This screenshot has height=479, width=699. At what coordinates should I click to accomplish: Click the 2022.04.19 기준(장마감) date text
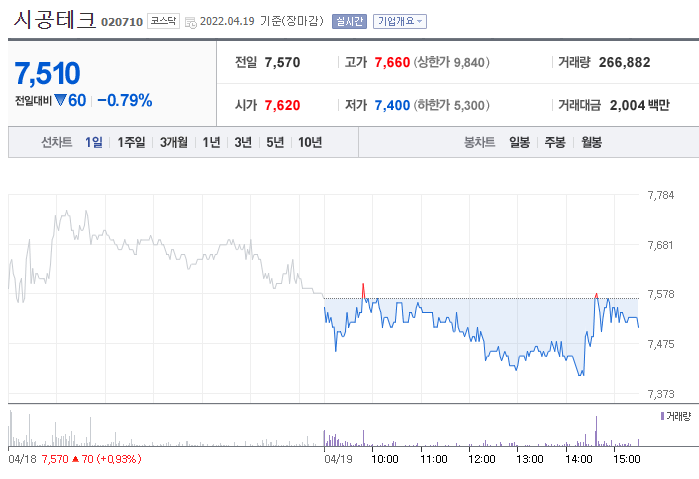(x=262, y=21)
